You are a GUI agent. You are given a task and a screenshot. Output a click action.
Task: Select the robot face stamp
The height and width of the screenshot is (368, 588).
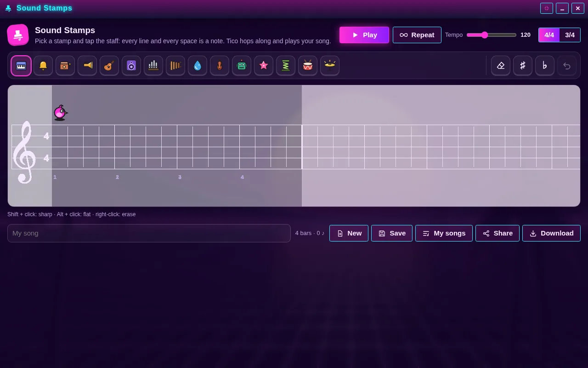pyautogui.click(x=242, y=65)
